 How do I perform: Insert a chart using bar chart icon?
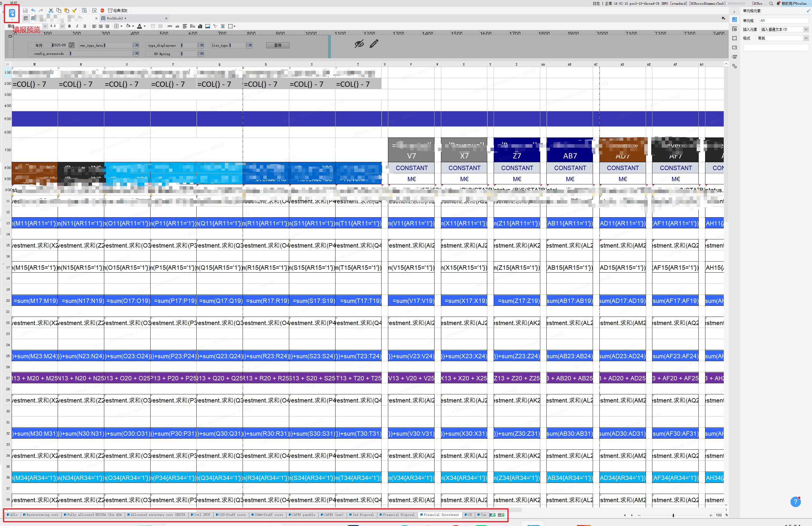click(x=200, y=26)
